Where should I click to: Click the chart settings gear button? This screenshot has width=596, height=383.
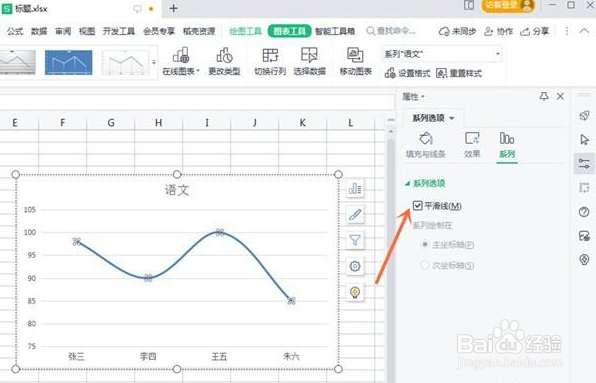(355, 266)
